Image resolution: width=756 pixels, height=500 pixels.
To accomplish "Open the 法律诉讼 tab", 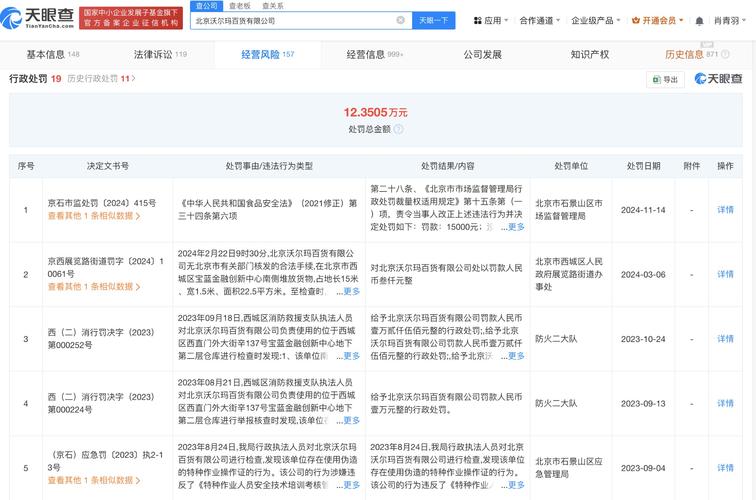I will pos(160,54).
